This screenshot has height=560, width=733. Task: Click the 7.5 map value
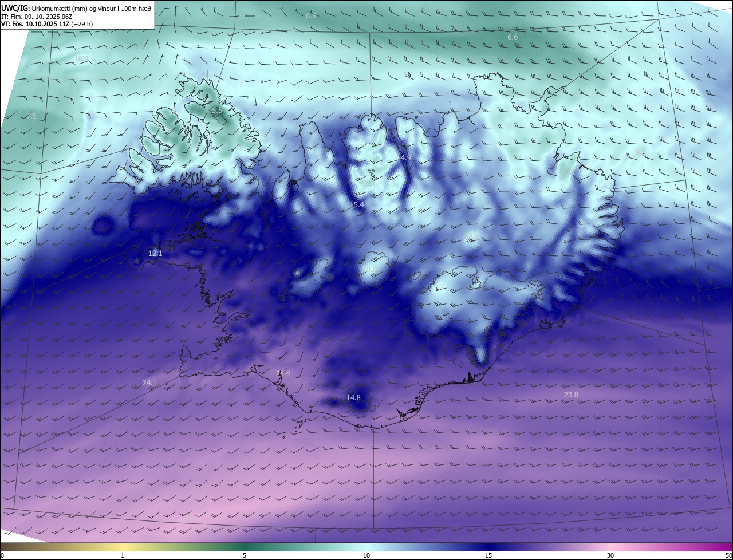click(31, 116)
